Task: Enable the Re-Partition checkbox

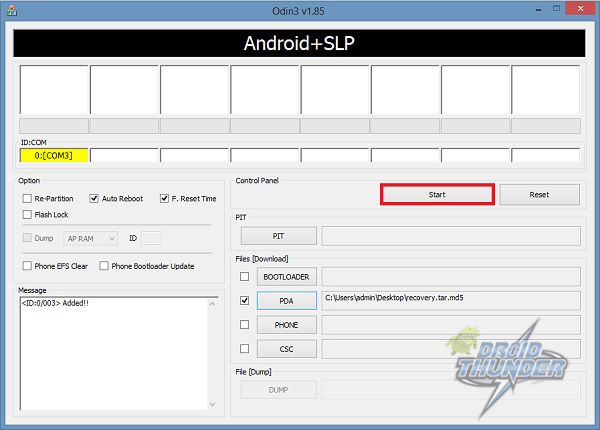Action: coord(27,199)
